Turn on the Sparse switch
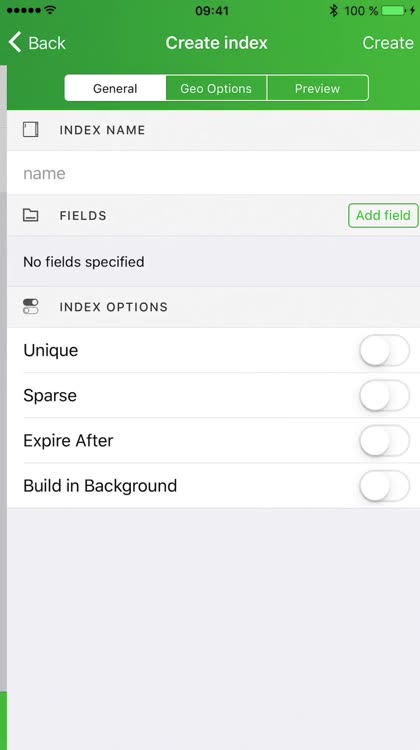Viewport: 420px width, 750px height. (385, 395)
